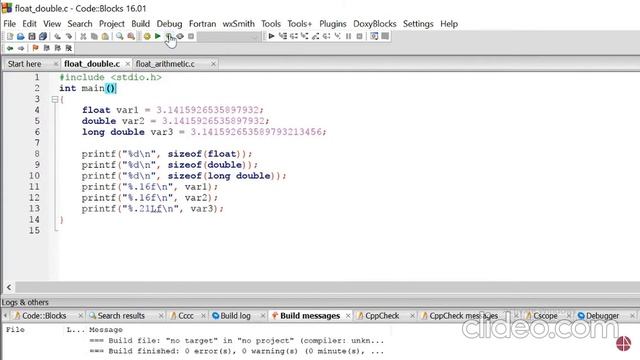This screenshot has height=360, width=640.
Task: Start debugging with the Debug/Continue arrow
Action: tap(271, 36)
